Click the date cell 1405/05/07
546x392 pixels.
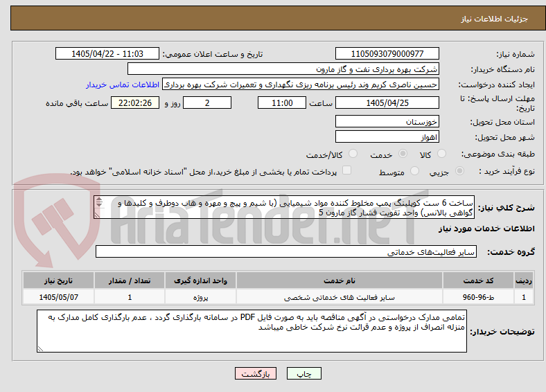click(x=58, y=297)
